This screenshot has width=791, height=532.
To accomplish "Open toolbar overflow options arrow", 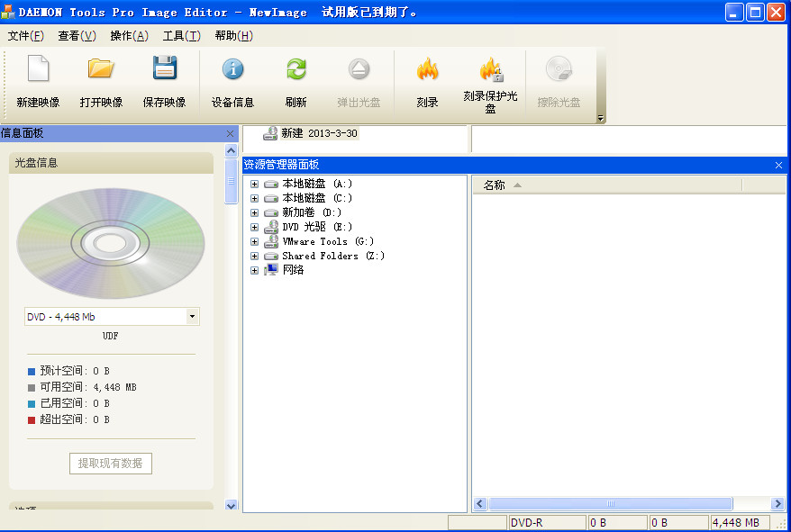I will coord(600,118).
